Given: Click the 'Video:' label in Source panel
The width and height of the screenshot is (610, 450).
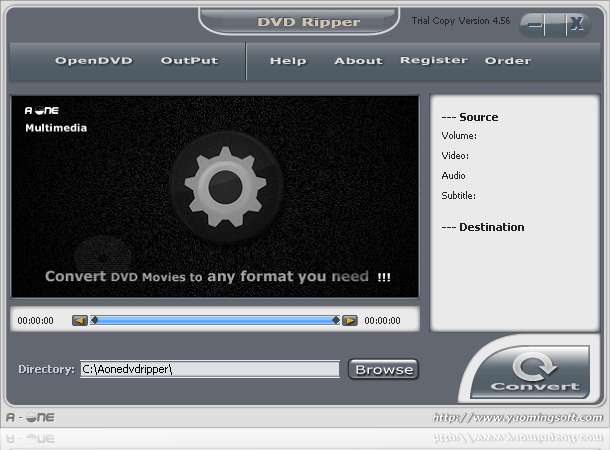Looking at the screenshot, I should 455,156.
